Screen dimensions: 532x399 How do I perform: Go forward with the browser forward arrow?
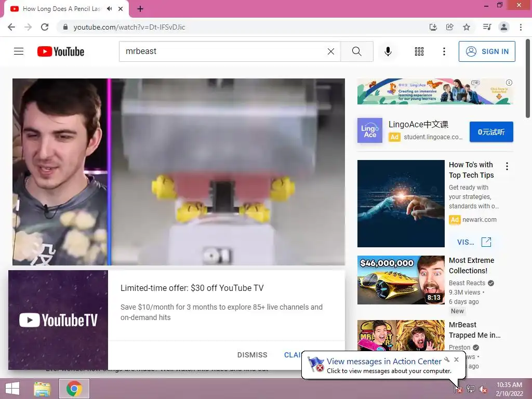pyautogui.click(x=28, y=27)
